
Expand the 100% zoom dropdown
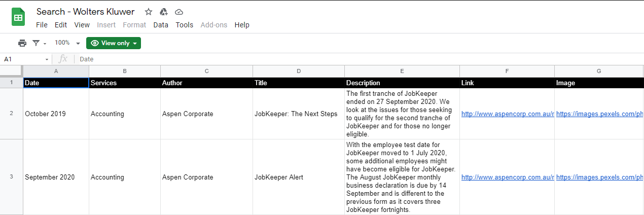67,43
